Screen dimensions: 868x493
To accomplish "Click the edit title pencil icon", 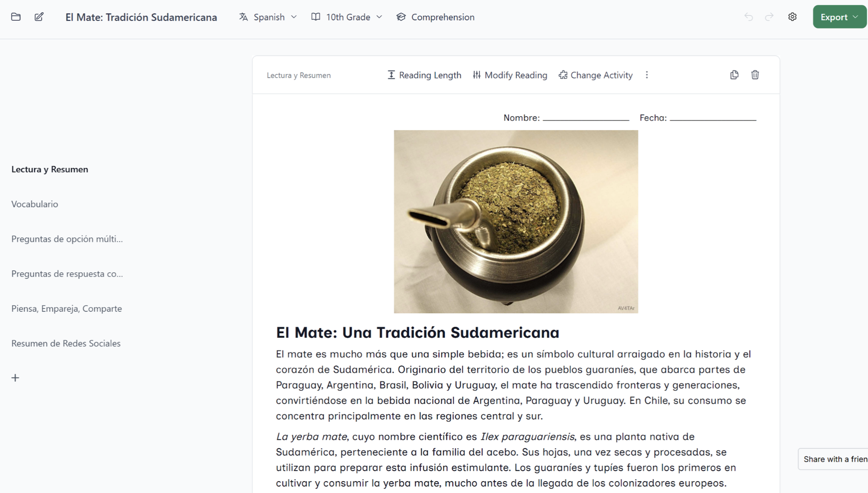I will tap(39, 17).
